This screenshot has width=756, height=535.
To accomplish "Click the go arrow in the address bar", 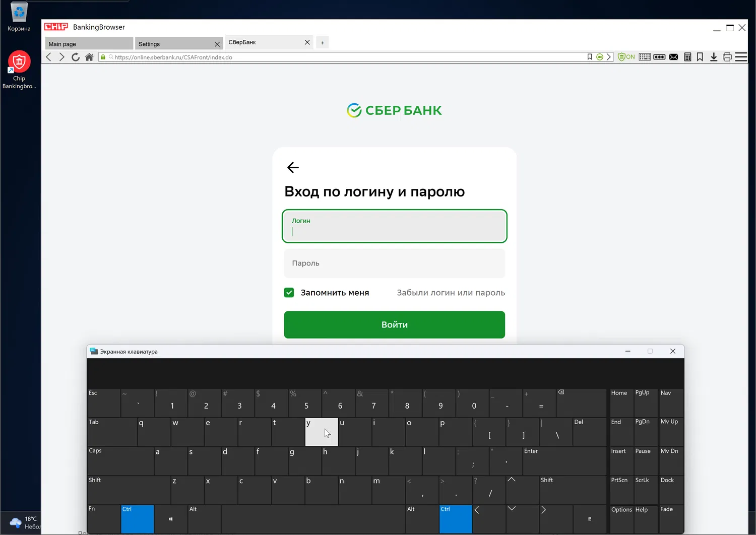I will (x=609, y=57).
